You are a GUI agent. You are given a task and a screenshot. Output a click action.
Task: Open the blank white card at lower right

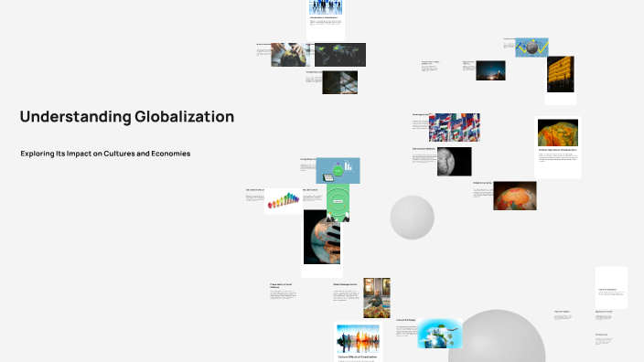(x=612, y=287)
